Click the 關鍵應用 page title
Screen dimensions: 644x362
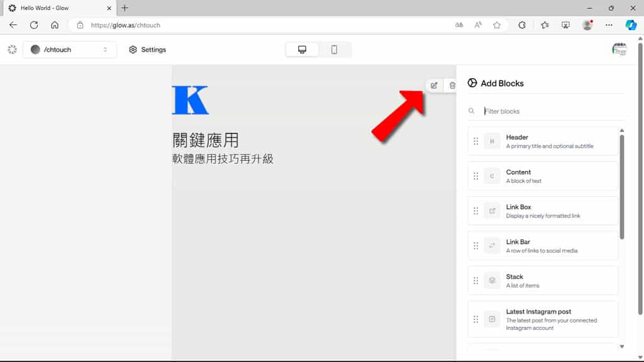pos(206,140)
